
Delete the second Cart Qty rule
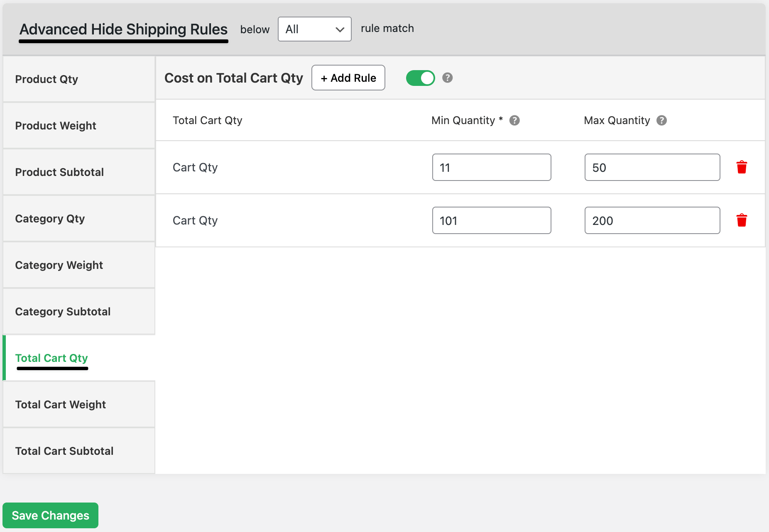point(742,220)
